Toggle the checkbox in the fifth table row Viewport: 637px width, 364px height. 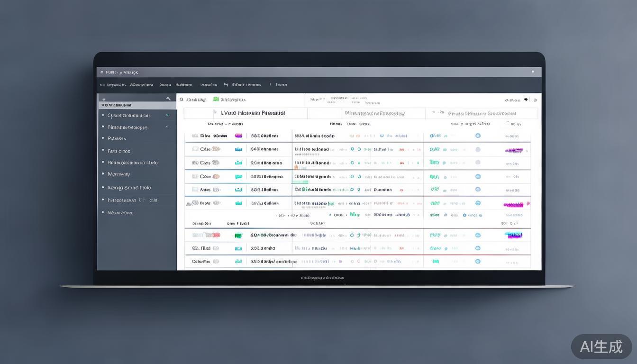195,190
